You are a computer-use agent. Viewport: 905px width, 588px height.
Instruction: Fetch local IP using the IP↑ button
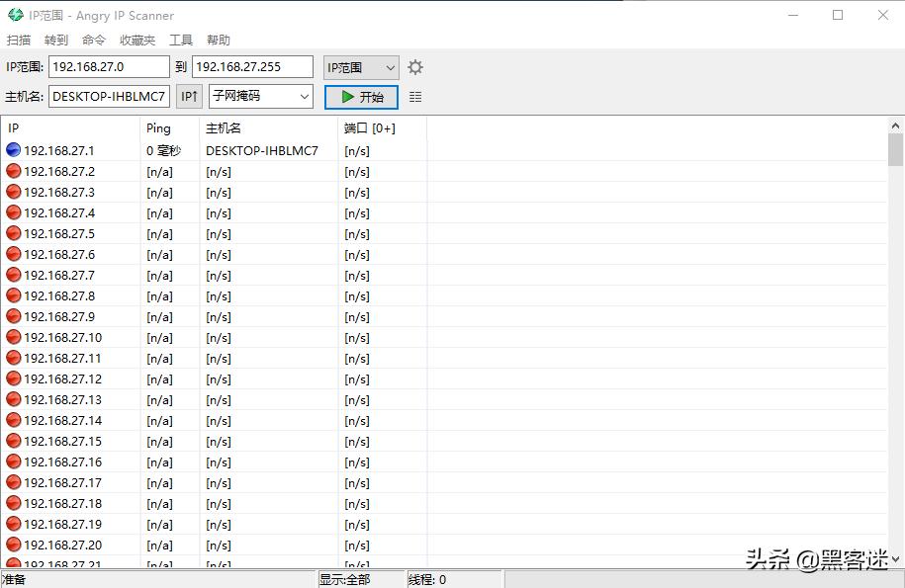pyautogui.click(x=188, y=96)
